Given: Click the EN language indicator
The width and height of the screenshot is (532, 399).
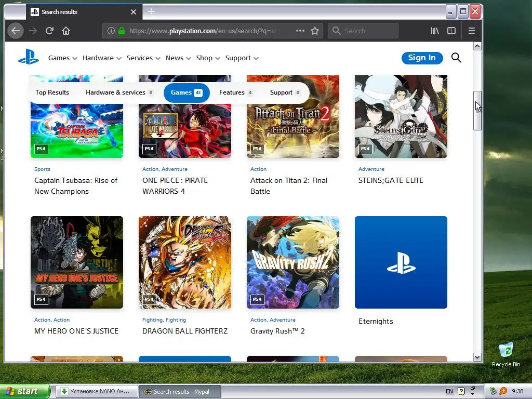Looking at the screenshot, I should 449,391.
